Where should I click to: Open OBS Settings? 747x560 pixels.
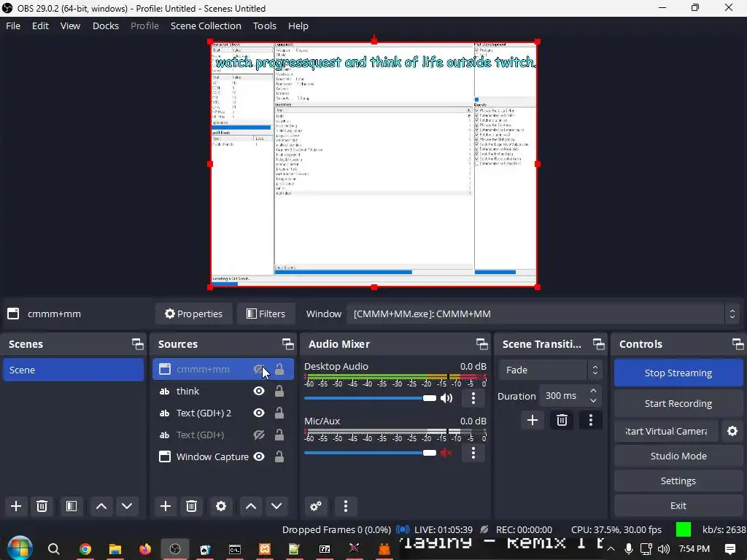click(678, 481)
